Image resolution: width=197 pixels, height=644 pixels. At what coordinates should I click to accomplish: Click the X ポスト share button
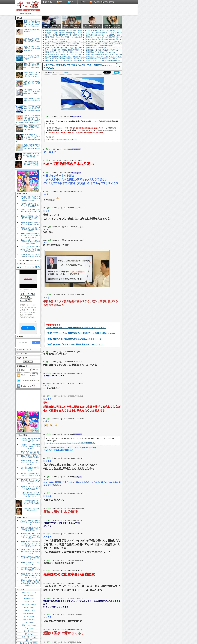tap(107, 72)
